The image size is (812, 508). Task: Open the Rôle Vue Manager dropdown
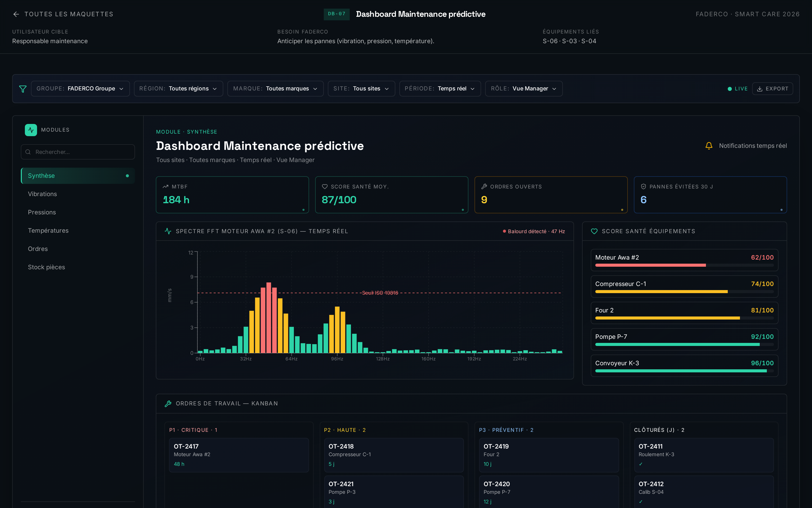(524, 89)
